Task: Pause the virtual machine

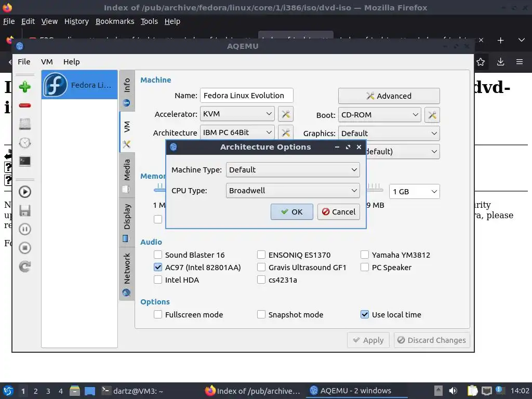Action: click(x=25, y=229)
